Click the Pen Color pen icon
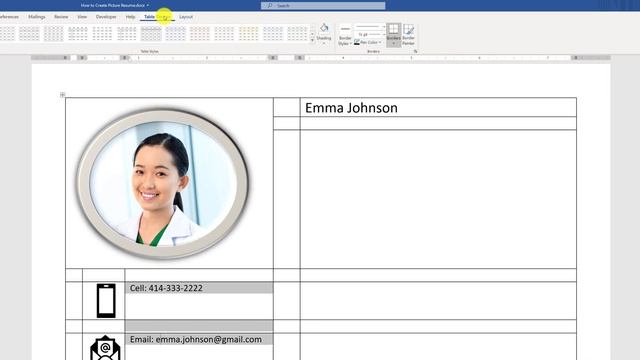The width and height of the screenshot is (640, 360). [x=357, y=42]
